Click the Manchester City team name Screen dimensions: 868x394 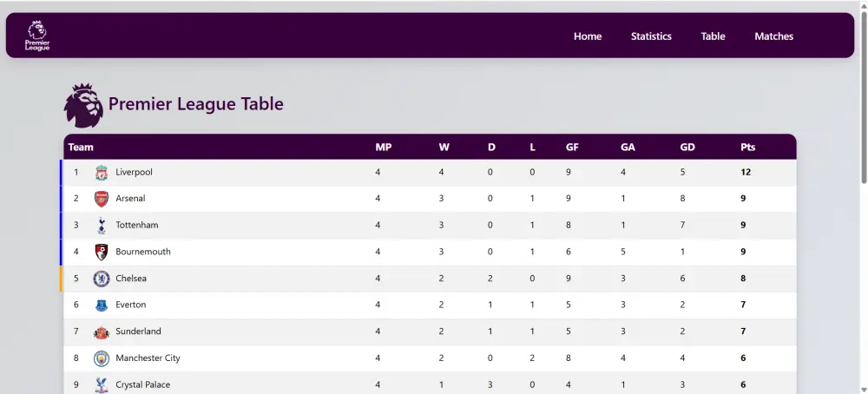148,358
